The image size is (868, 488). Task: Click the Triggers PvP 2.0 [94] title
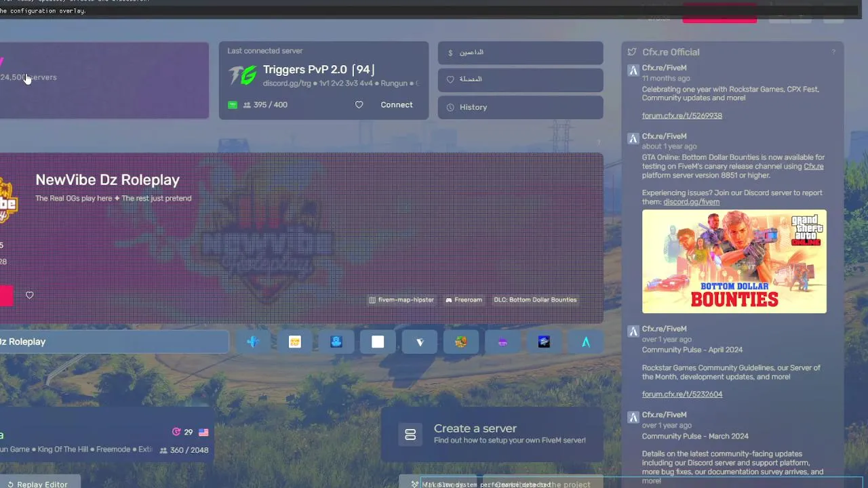coord(319,69)
